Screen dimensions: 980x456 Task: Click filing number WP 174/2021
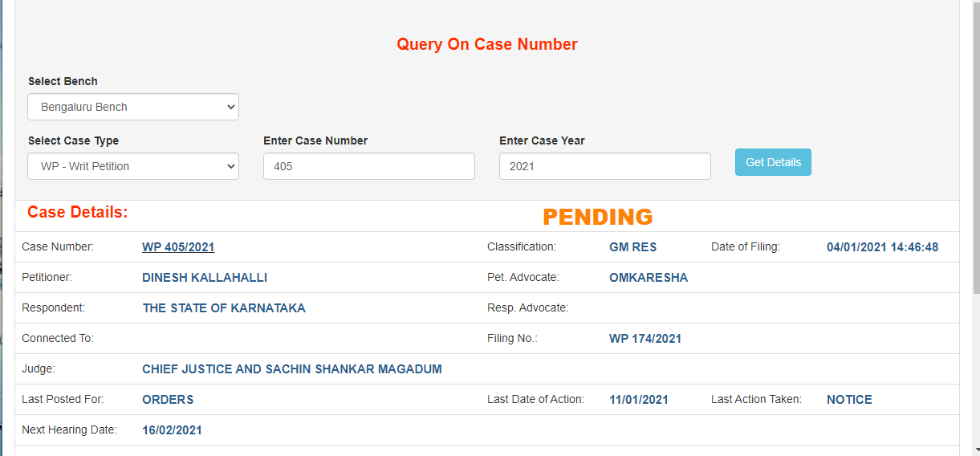point(645,339)
